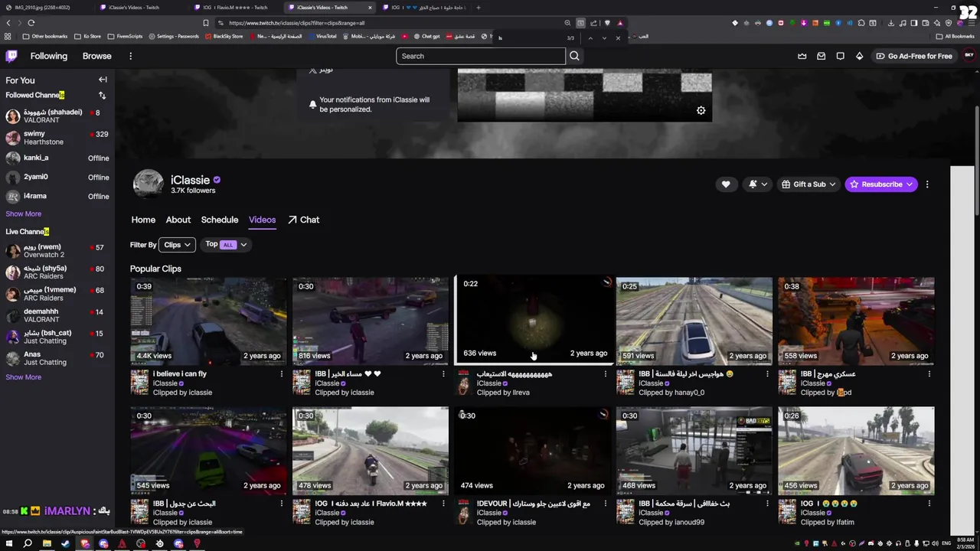Image resolution: width=980 pixels, height=551 pixels.
Task: Show more followed channels
Action: point(24,214)
